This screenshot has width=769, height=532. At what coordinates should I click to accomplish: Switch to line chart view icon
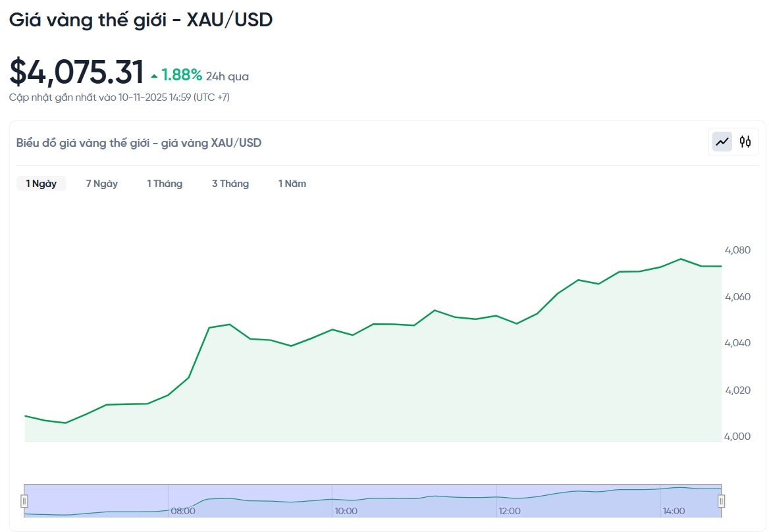click(x=722, y=142)
